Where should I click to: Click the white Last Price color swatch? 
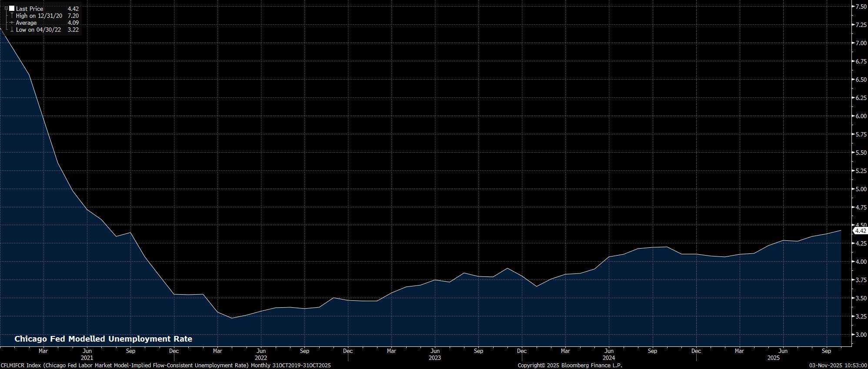coord(12,9)
